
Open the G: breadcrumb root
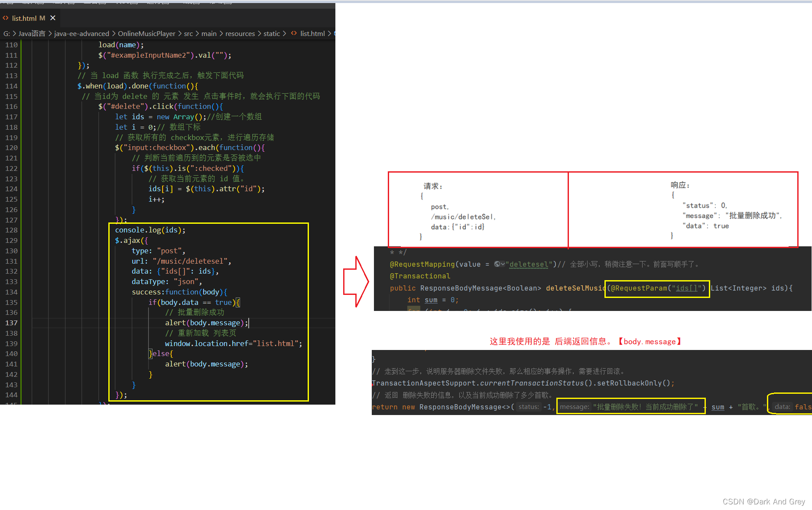coord(6,33)
